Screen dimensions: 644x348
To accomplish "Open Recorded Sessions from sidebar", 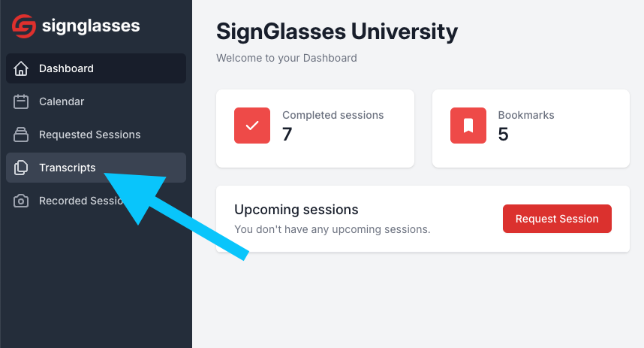I will coord(96,201).
